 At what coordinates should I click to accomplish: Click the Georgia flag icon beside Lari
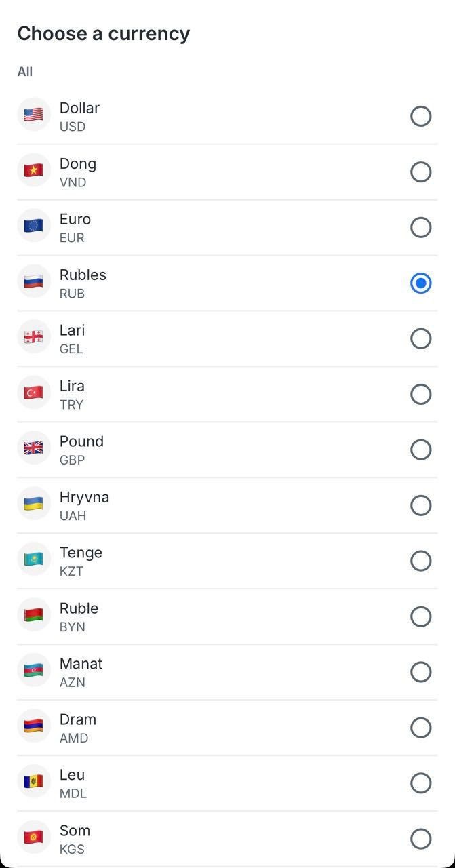click(x=33, y=337)
